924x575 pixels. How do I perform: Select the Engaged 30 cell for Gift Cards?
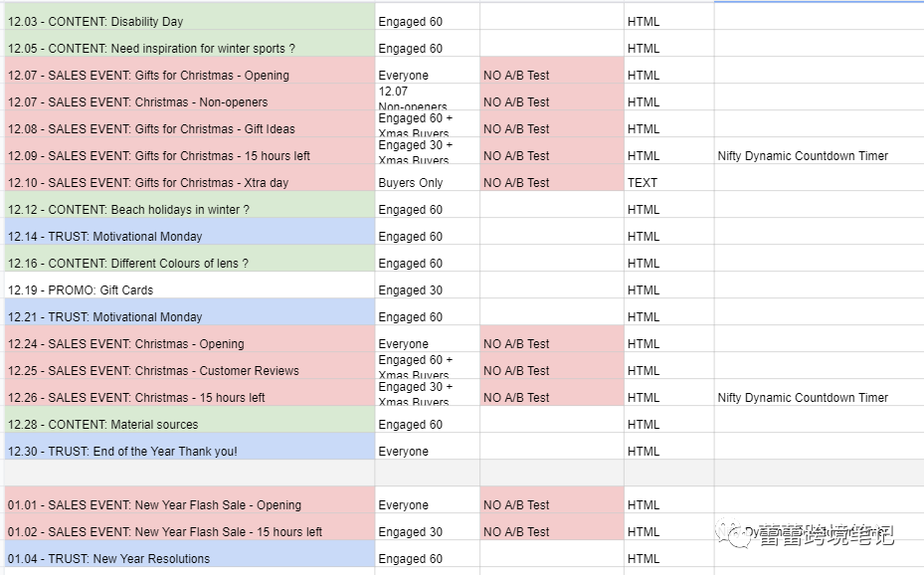(428, 286)
